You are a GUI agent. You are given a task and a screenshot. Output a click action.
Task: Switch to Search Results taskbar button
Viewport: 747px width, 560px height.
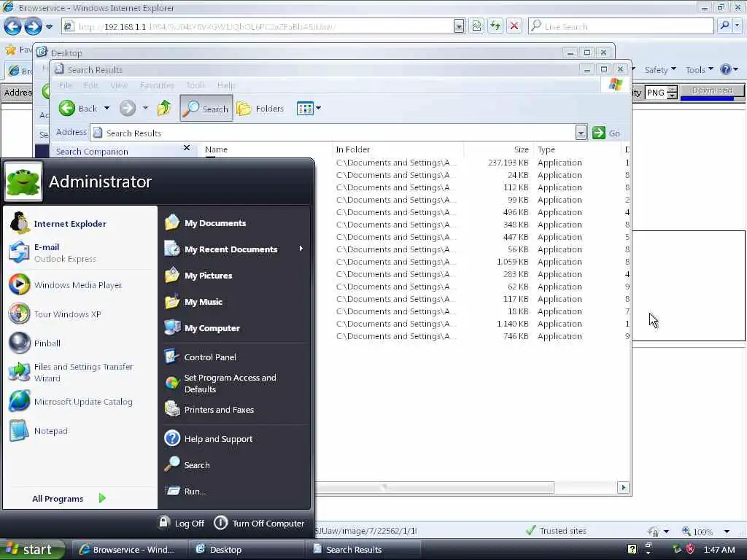(363, 550)
